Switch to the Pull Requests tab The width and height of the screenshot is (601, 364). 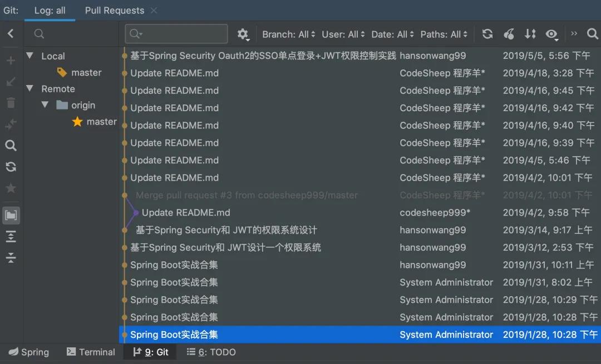point(115,11)
